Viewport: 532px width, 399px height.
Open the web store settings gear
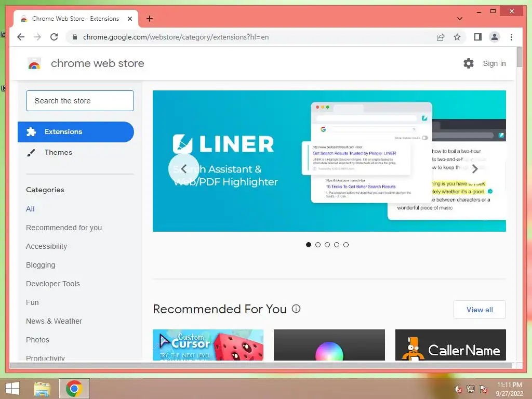pos(469,63)
